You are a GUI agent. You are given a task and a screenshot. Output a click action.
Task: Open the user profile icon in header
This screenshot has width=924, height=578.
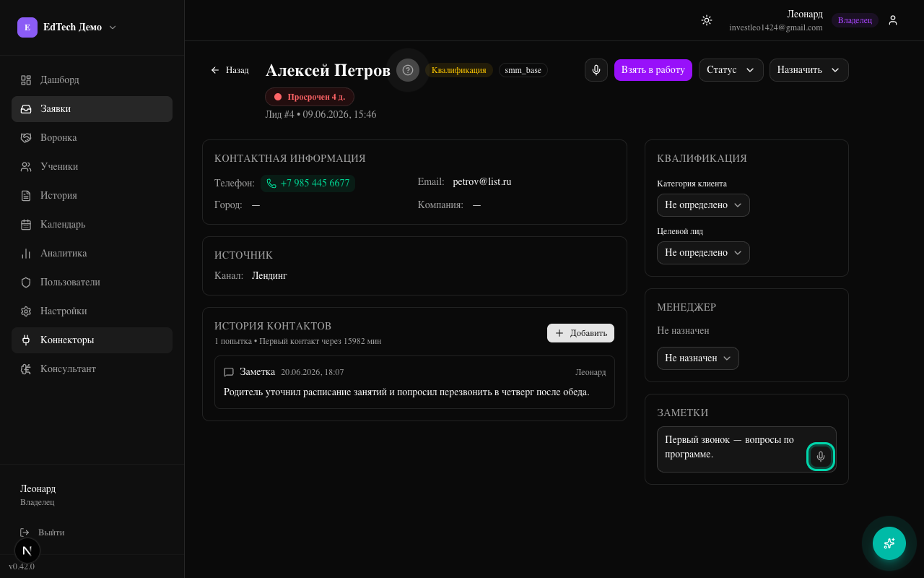coord(893,20)
